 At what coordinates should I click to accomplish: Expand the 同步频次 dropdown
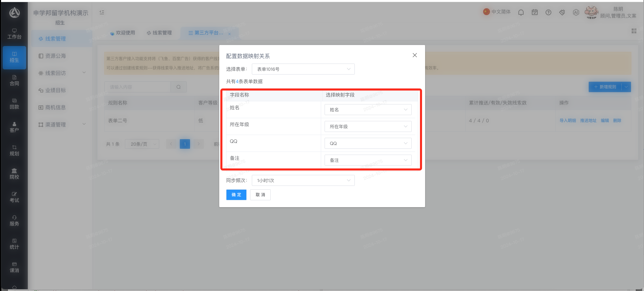click(x=303, y=180)
